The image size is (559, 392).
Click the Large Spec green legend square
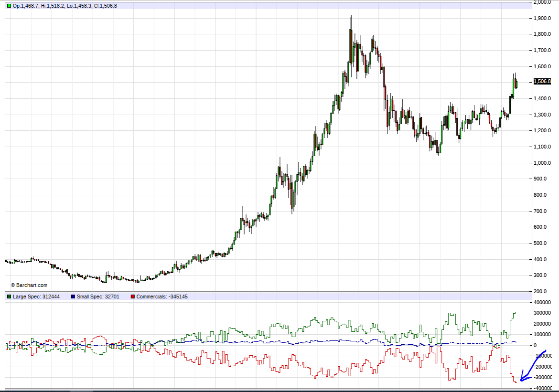pyautogui.click(x=9, y=297)
